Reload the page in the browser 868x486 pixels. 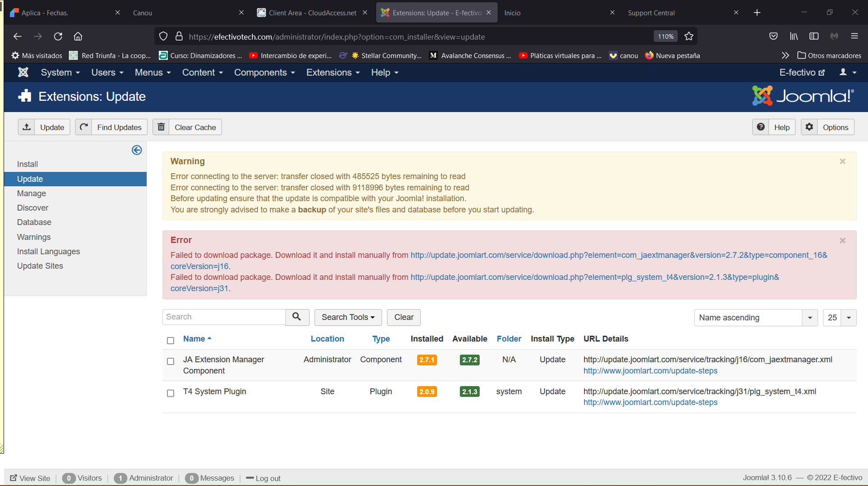pos(58,36)
